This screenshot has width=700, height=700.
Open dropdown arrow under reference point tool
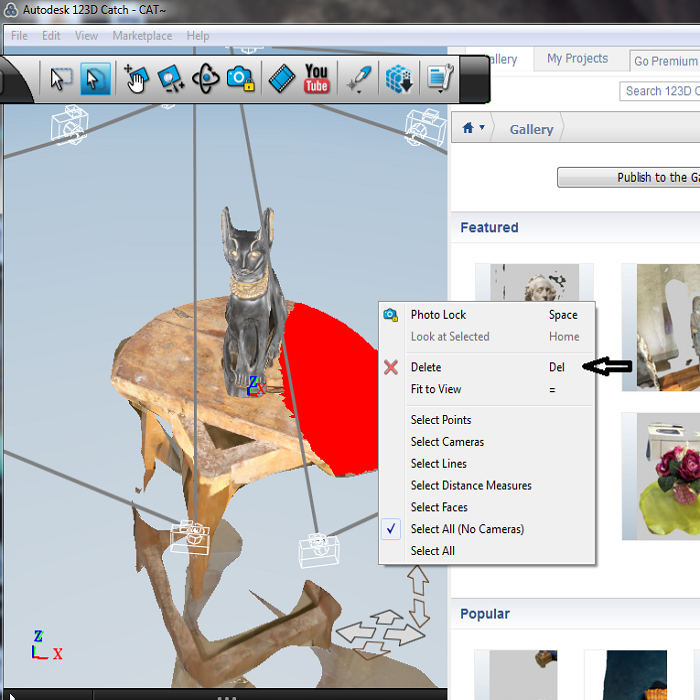(x=360, y=92)
